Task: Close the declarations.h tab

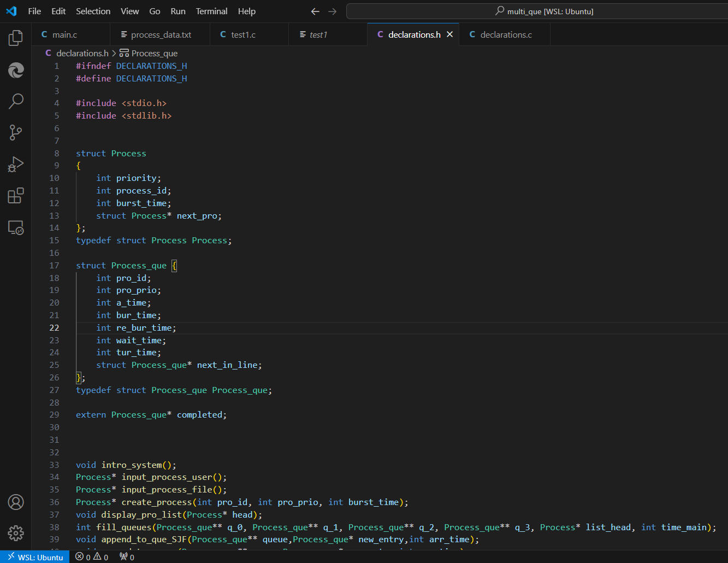Action: point(450,34)
